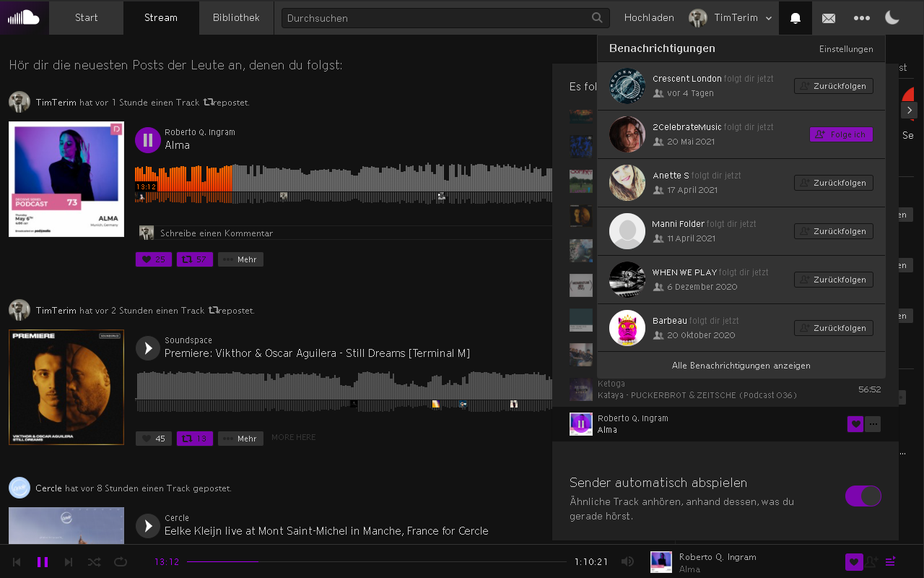Follow back Barbeau

click(834, 328)
